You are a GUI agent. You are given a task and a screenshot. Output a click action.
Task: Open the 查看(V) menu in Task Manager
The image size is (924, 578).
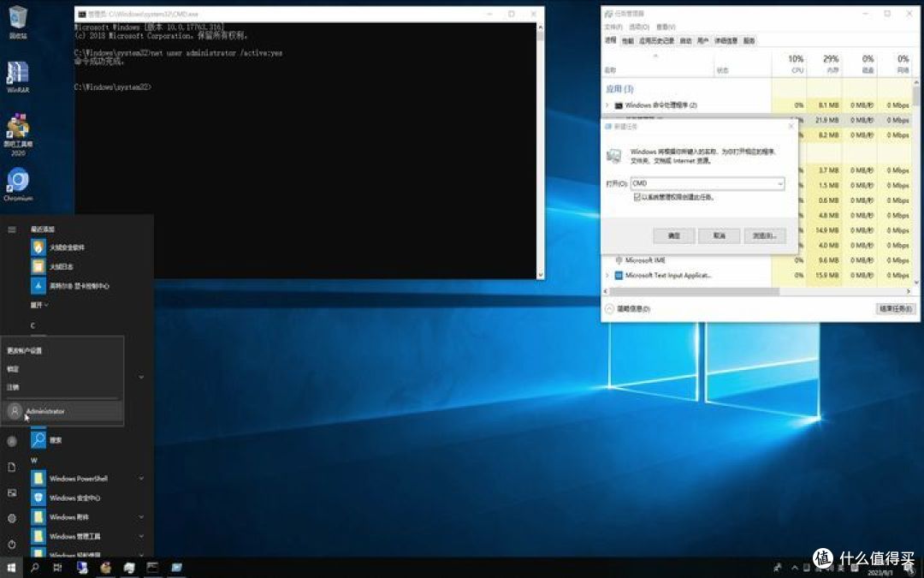coord(666,27)
